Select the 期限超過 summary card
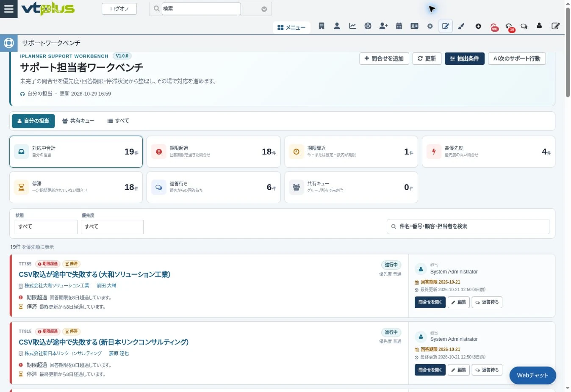The image size is (571, 392). tap(213, 152)
